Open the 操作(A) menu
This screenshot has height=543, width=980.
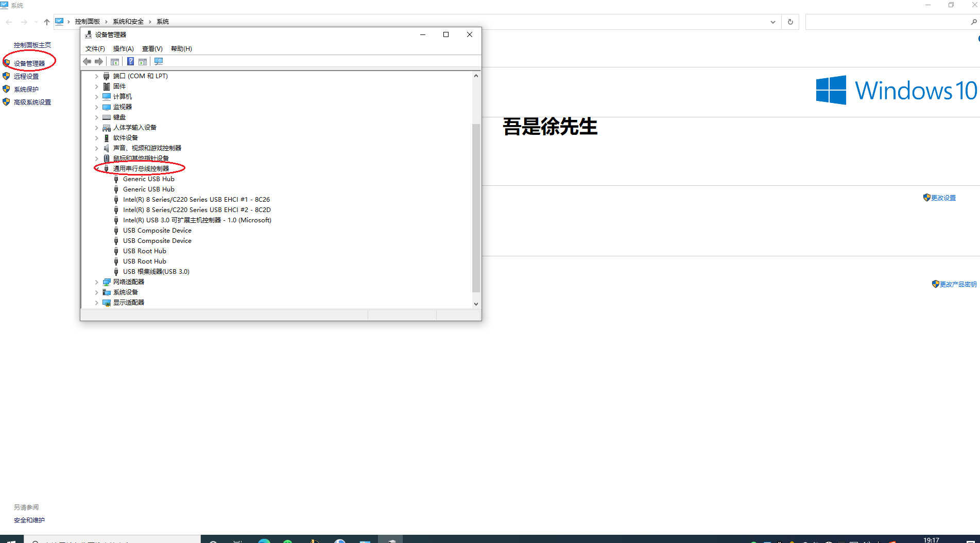[123, 49]
